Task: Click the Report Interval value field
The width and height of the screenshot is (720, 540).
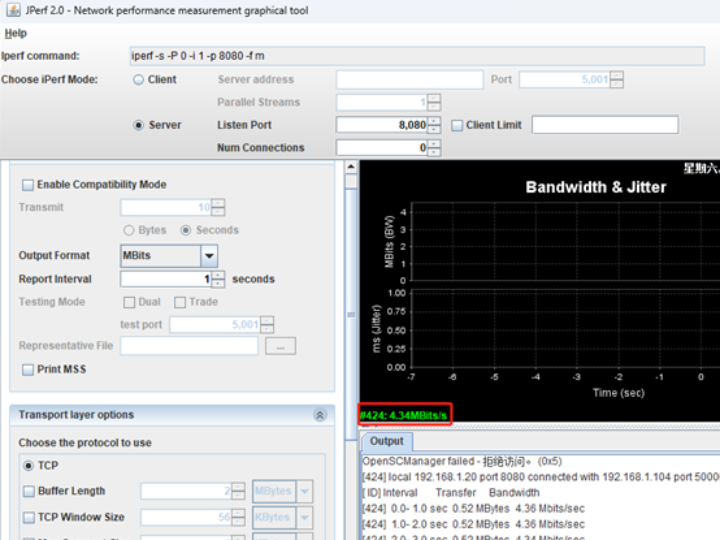Action: point(166,279)
